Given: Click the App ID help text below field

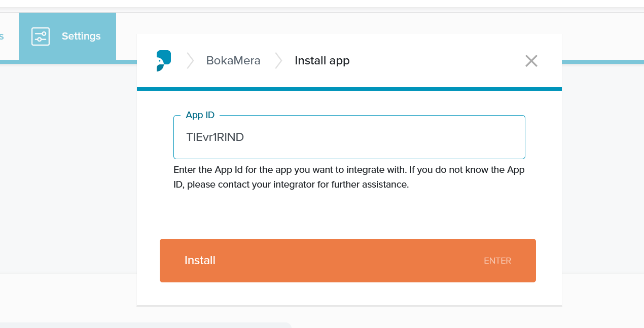Looking at the screenshot, I should (x=349, y=177).
